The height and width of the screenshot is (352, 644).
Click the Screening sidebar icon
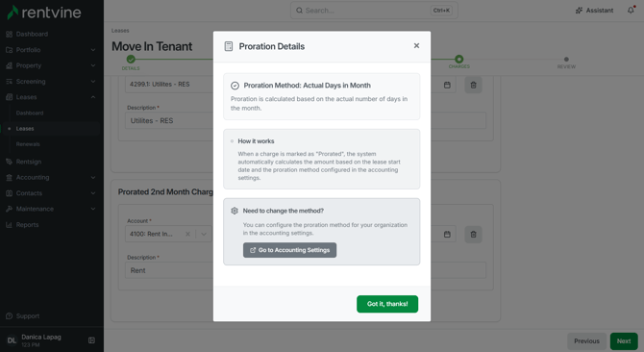(x=9, y=82)
